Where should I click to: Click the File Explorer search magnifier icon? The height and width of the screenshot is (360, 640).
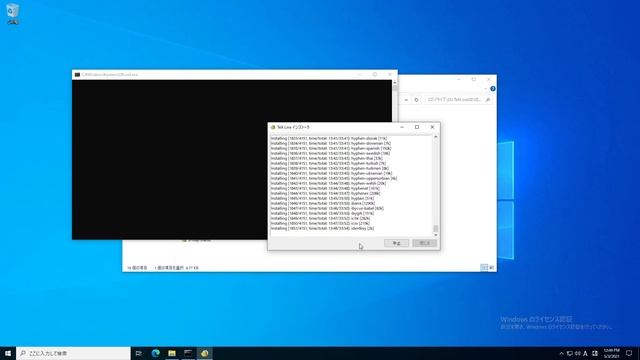click(x=488, y=100)
